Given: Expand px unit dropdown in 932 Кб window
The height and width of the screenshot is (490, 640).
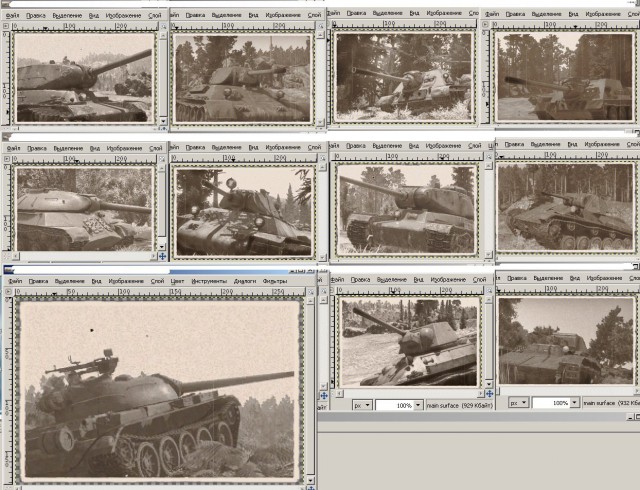Looking at the screenshot, I should 518,403.
